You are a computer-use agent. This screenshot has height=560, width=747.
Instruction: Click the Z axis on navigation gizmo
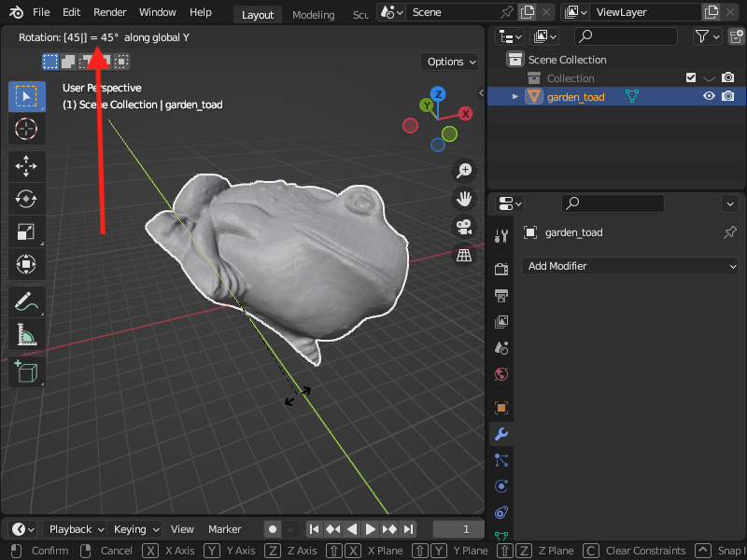click(438, 94)
